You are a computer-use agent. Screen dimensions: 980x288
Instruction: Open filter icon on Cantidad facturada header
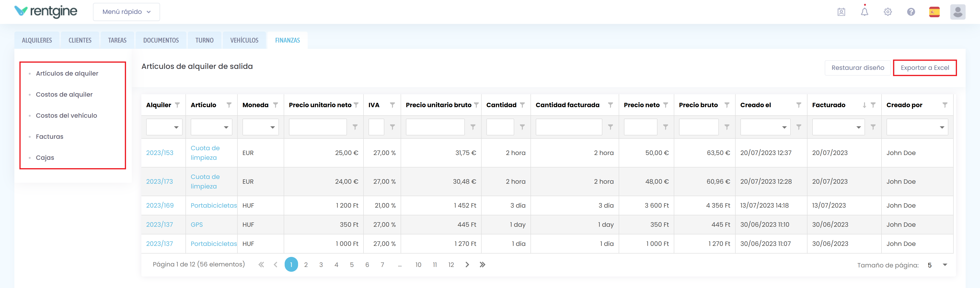click(610, 105)
